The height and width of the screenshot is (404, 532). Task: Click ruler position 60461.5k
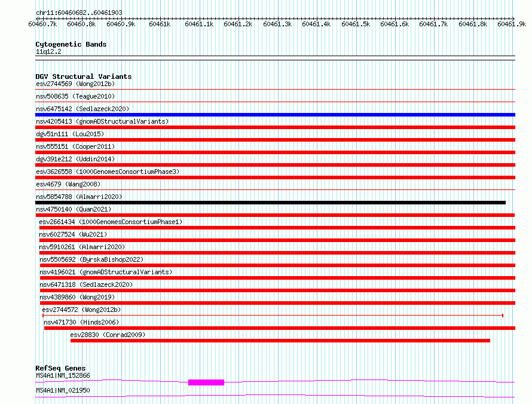pyautogui.click(x=356, y=24)
